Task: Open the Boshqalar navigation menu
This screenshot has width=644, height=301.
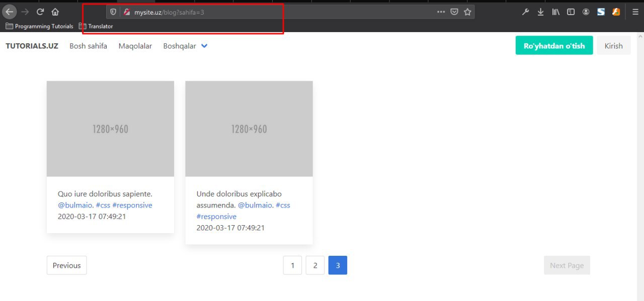Action: 185,46
